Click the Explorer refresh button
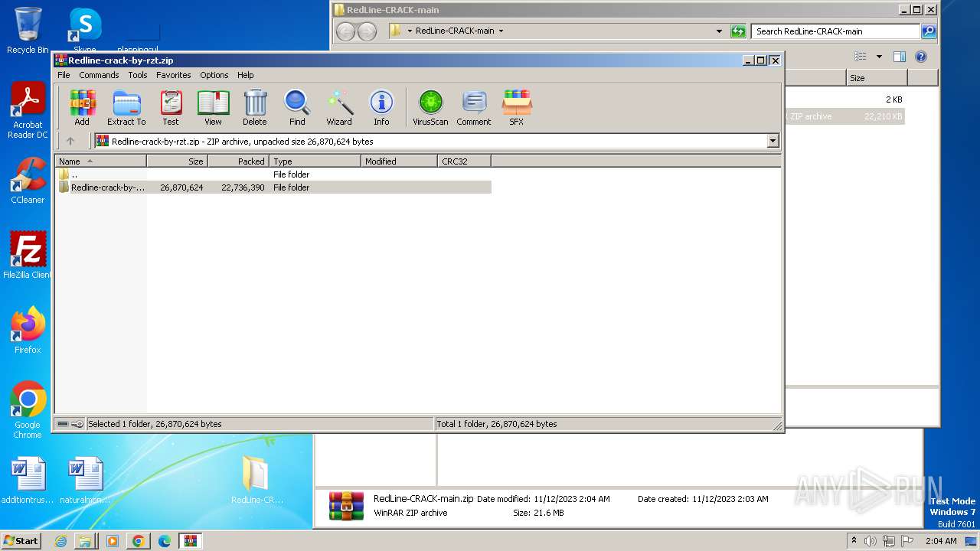Image resolution: width=980 pixels, height=551 pixels. click(738, 31)
